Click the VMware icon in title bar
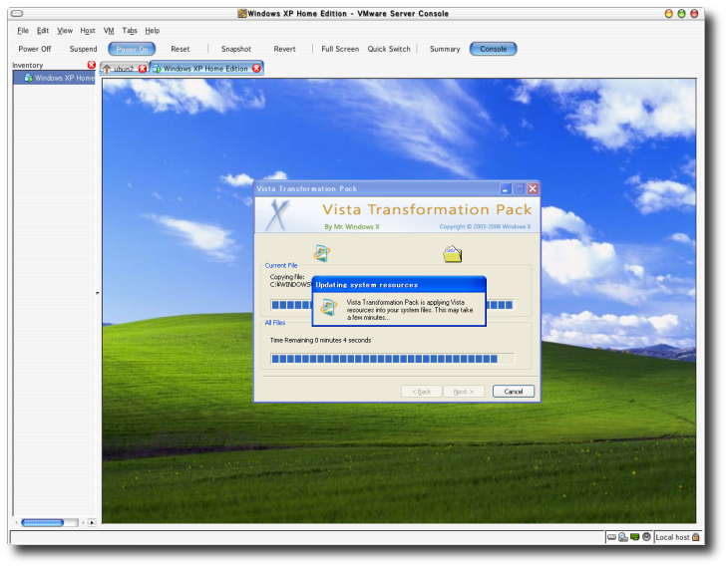Screen dimensions: 728x568 pyautogui.click(x=242, y=14)
